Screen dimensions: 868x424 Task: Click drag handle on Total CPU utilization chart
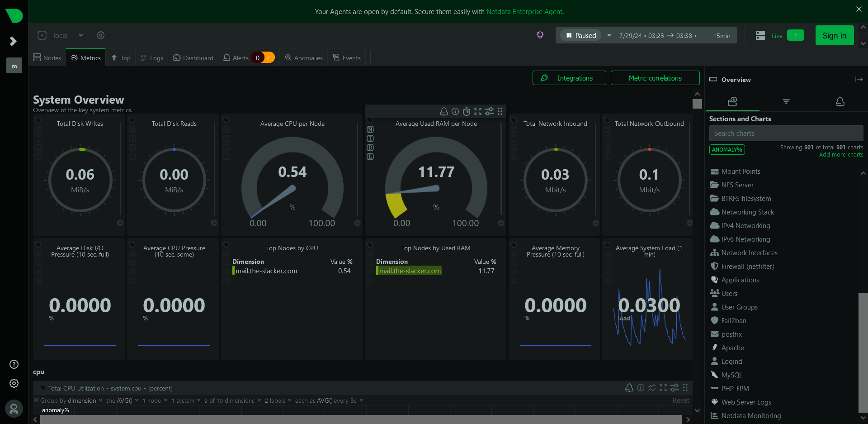point(685,388)
